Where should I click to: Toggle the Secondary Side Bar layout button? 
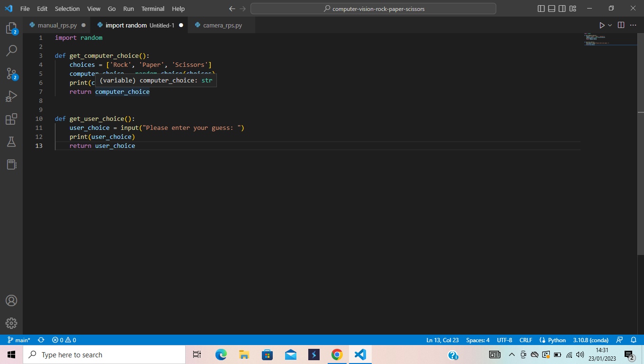(x=562, y=9)
